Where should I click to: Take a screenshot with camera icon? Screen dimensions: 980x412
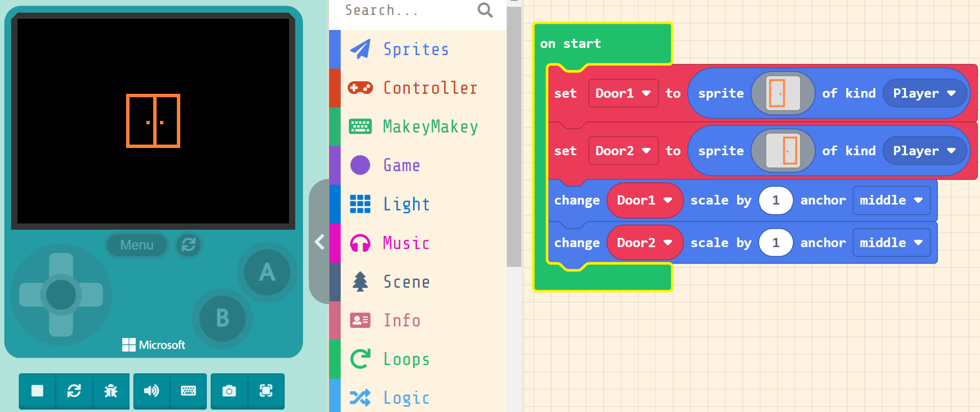(229, 391)
